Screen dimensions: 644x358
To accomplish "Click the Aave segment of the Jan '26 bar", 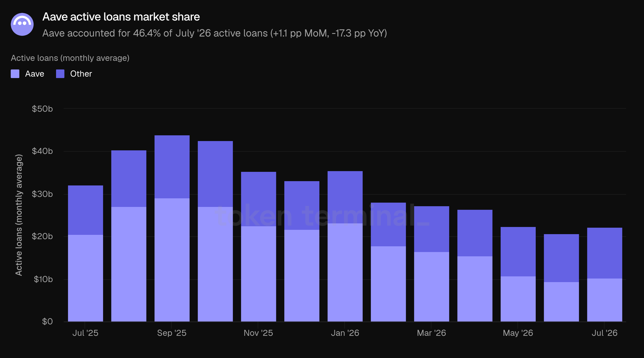I will [345, 273].
